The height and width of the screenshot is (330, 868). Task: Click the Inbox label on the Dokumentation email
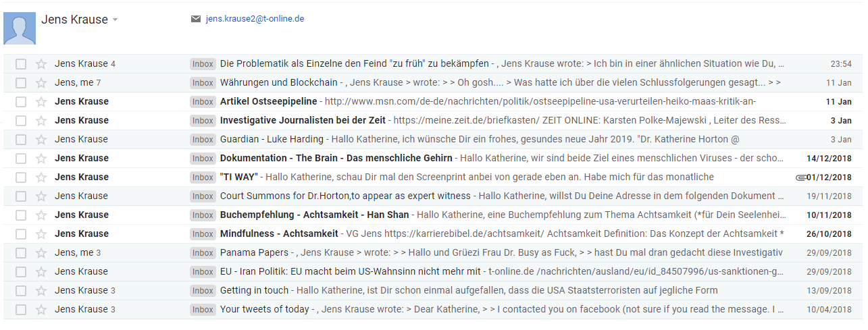click(203, 159)
